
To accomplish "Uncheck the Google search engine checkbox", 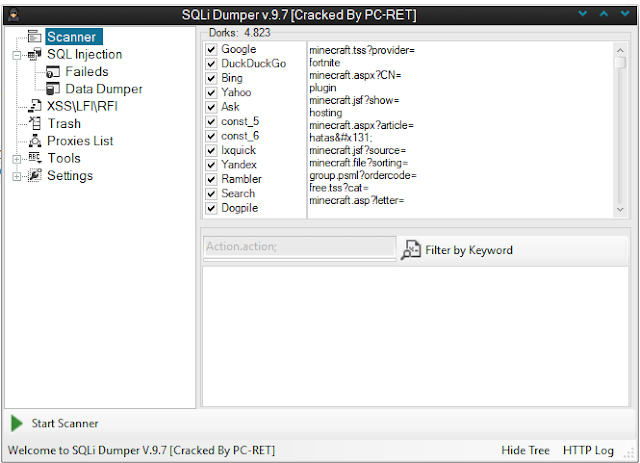I will tap(211, 49).
